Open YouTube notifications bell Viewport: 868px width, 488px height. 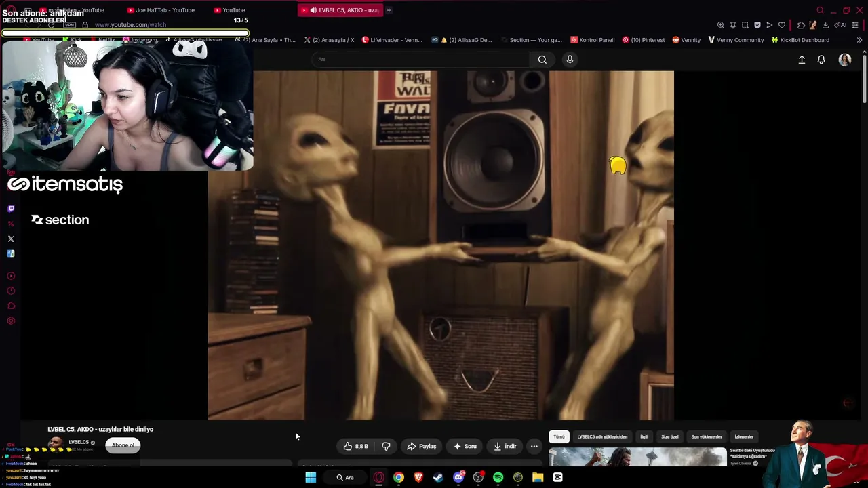pyautogui.click(x=821, y=60)
